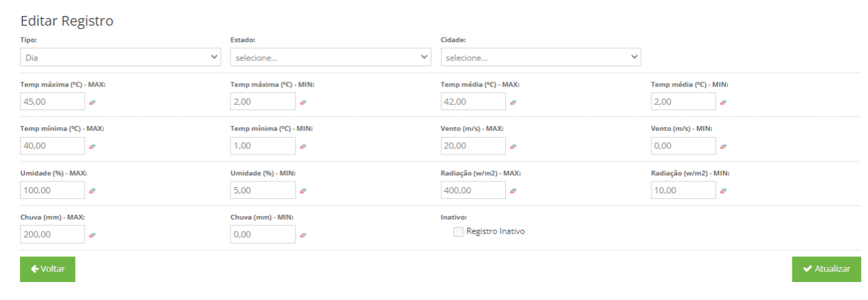Select the Chuva MIN input field

pos(262,235)
